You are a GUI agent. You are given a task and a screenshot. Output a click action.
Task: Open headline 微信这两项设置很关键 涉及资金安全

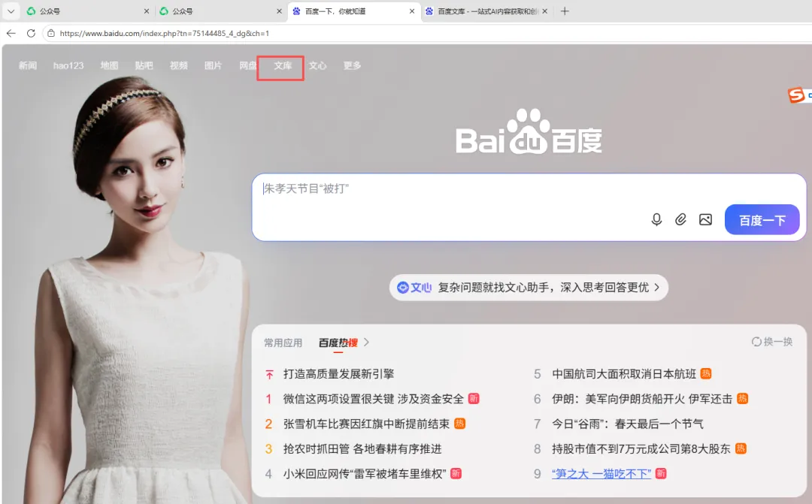click(x=374, y=398)
